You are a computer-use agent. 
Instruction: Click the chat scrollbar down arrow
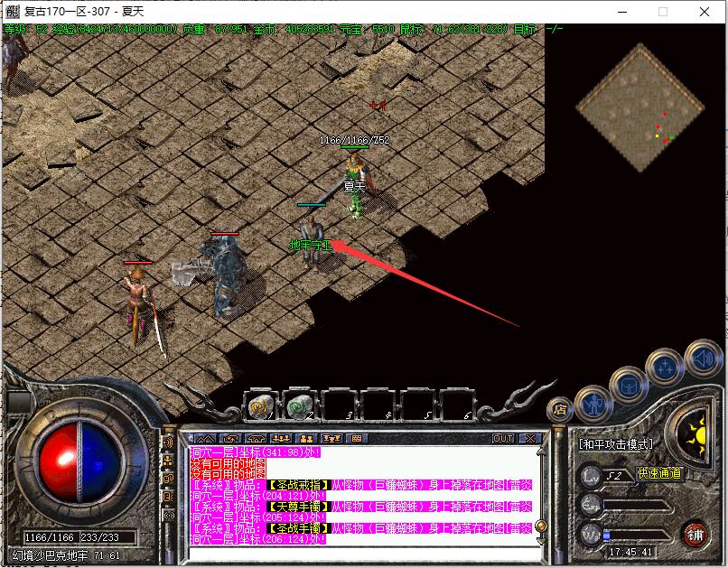(540, 541)
